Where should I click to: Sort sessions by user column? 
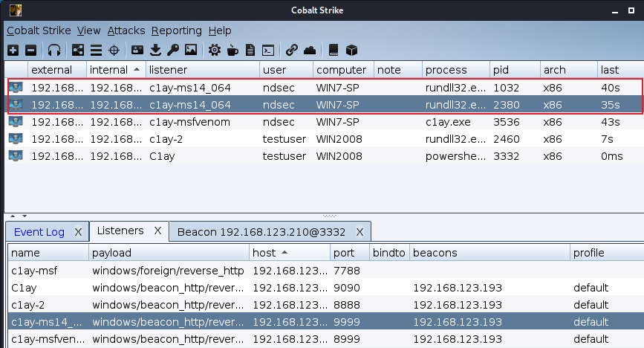tap(286, 70)
